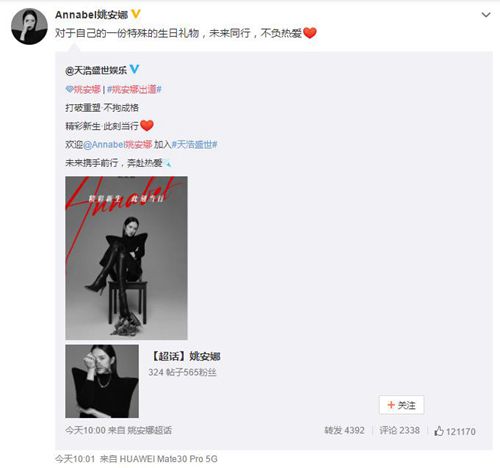Click the red heart emoji in caption
The image size is (500, 468).
coord(310,33)
